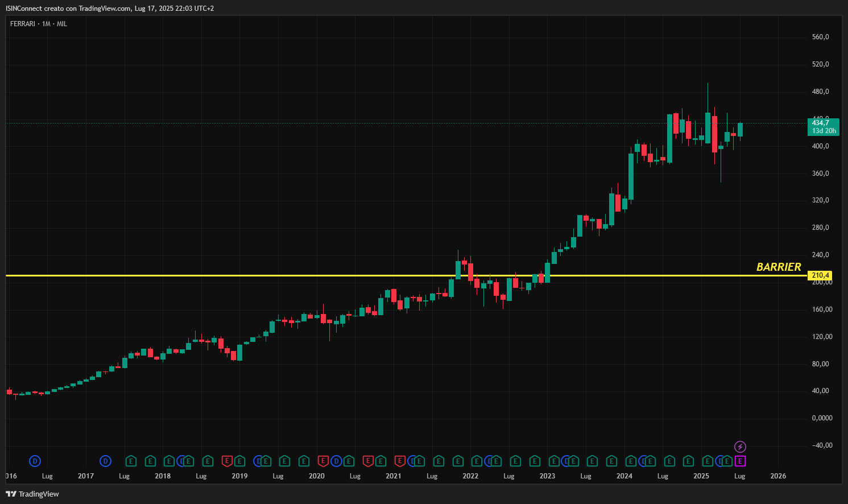The width and height of the screenshot is (848, 504).
Task: Click the 160,00 price axis label
Action: tap(822, 309)
